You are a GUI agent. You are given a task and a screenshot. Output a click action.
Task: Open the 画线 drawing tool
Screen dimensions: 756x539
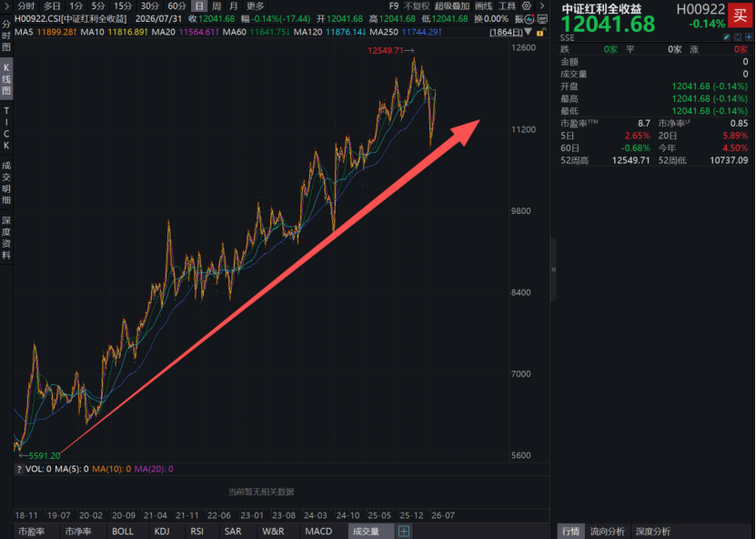(484, 5)
